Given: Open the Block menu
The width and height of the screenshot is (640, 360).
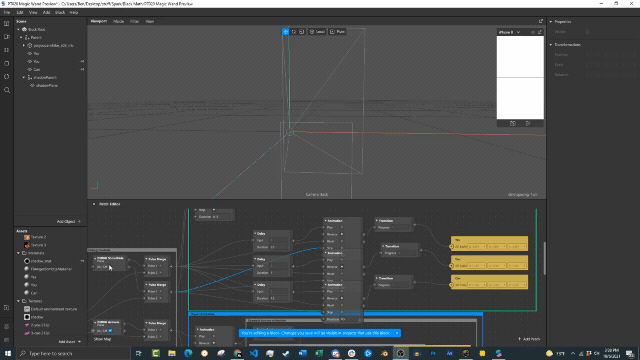Looking at the screenshot, I should [60, 13].
